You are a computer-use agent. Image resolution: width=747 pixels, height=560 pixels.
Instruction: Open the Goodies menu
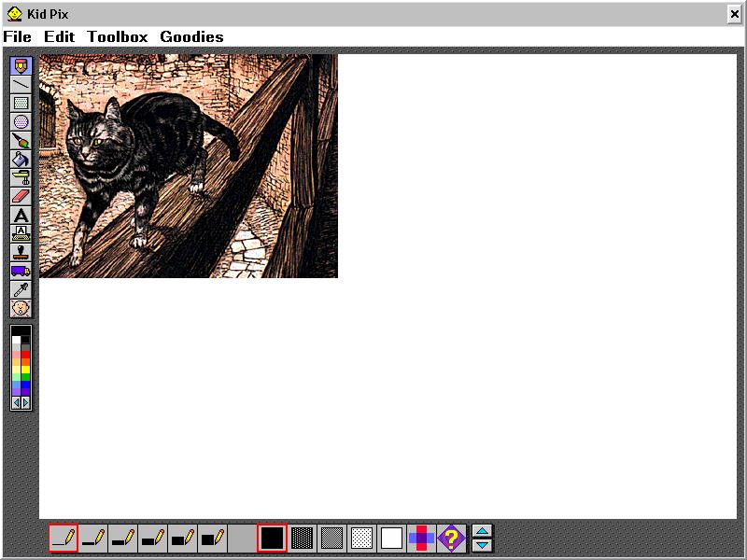pos(191,36)
